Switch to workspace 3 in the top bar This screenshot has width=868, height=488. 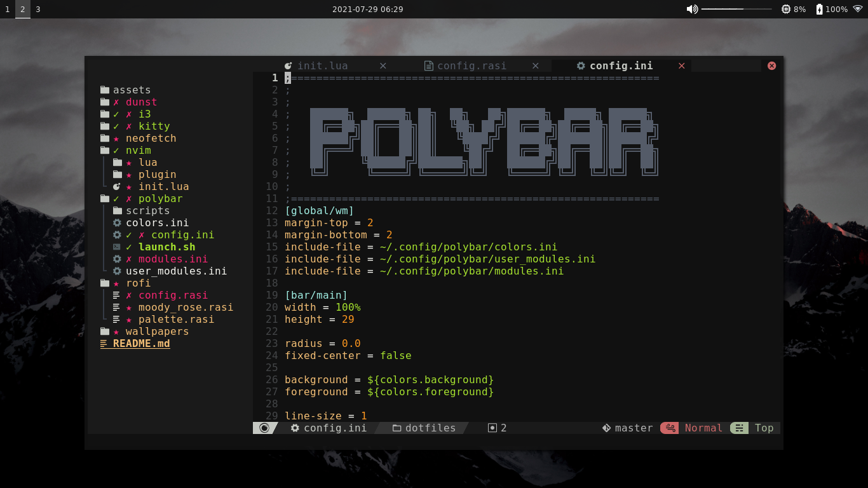coord(38,10)
